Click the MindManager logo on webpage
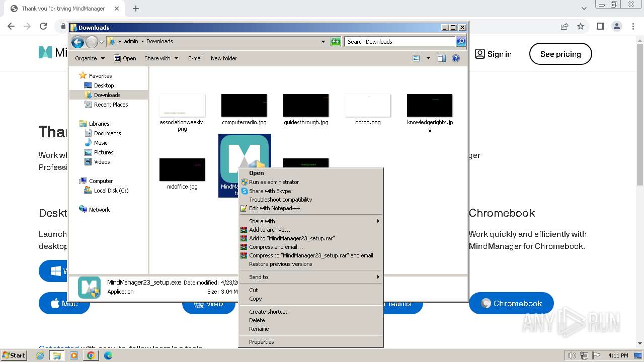The image size is (644, 362). point(53,53)
